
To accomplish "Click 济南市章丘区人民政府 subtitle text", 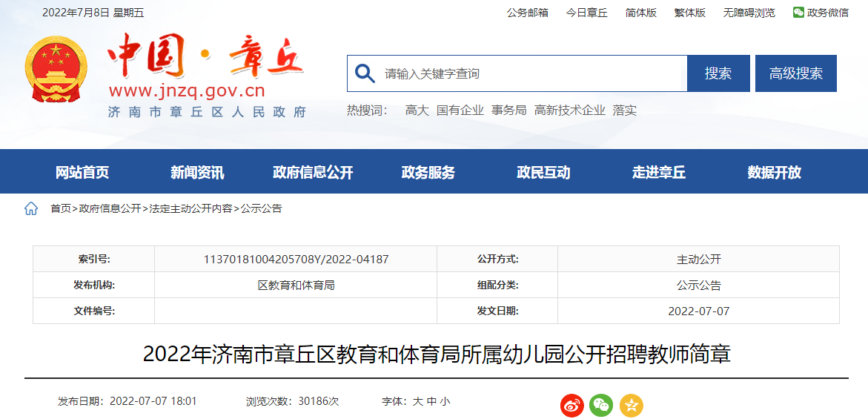I will tap(207, 113).
